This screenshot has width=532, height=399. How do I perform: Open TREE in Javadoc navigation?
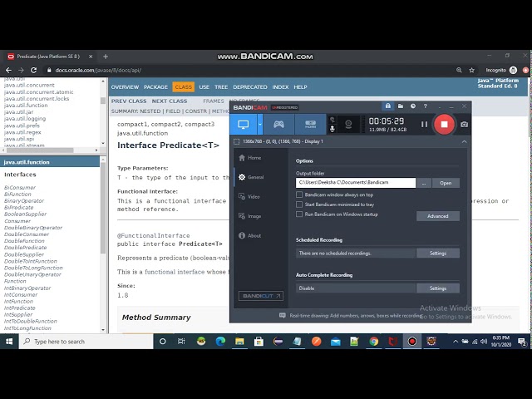pos(221,87)
